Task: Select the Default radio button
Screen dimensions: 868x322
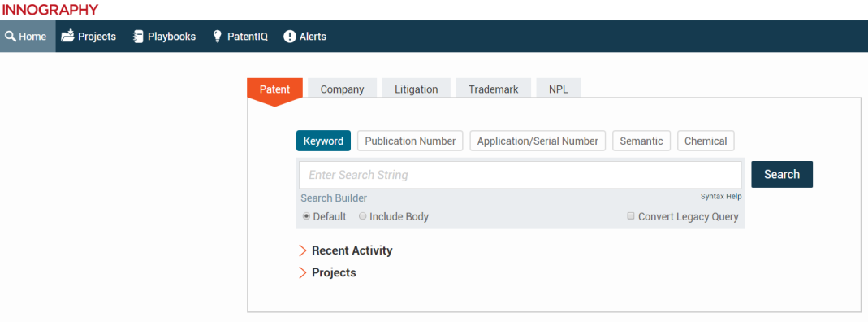Action: [306, 216]
